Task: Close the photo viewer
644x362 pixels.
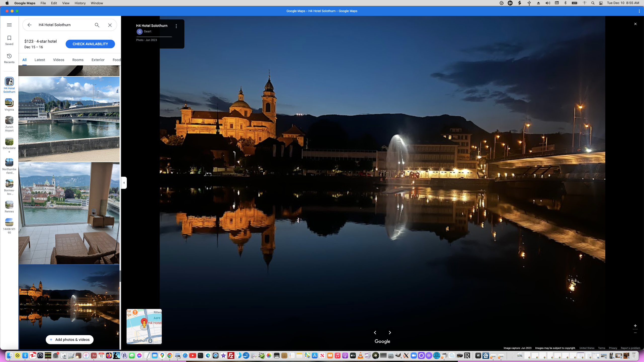Action: 635,24
